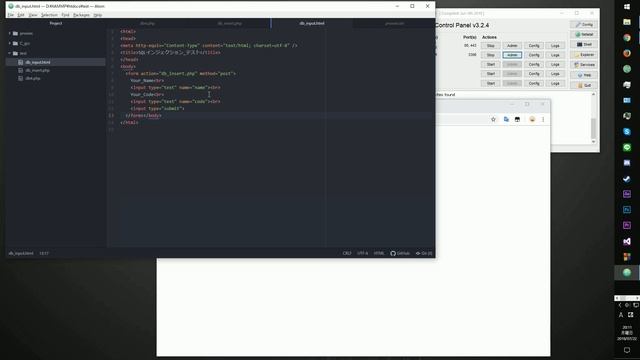Open db_insert.php from the Project tree
The width and height of the screenshot is (640, 360).
click(37, 70)
